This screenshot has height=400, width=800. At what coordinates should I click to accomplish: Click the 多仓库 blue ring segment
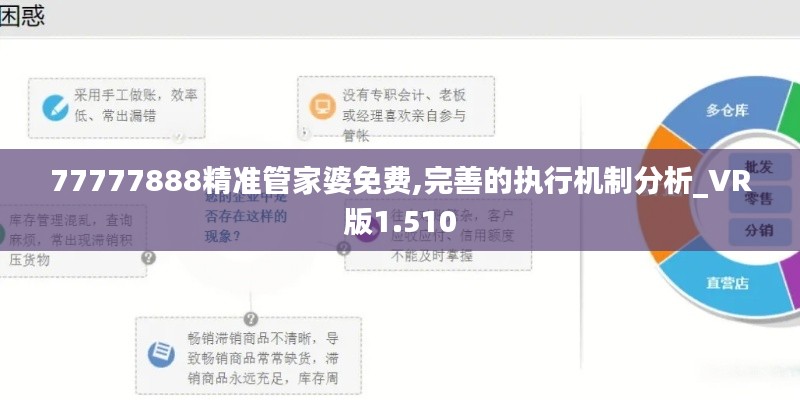pos(727,110)
